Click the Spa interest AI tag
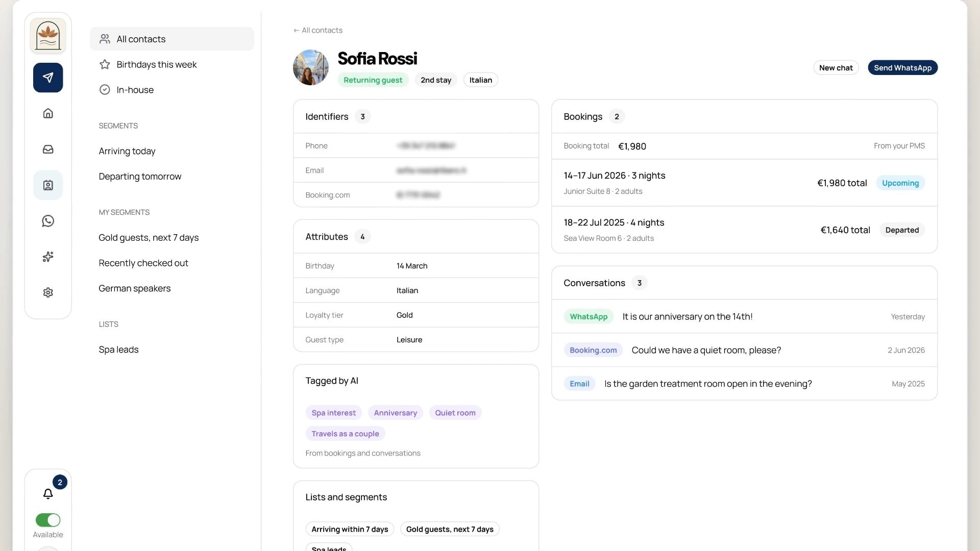 pyautogui.click(x=333, y=413)
